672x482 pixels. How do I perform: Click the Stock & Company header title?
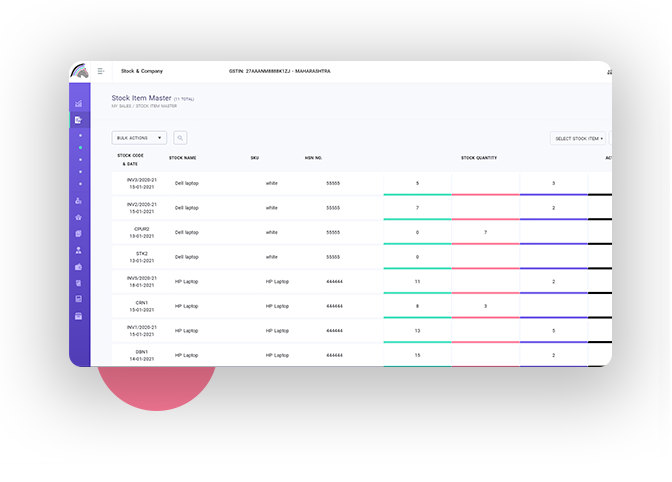pyautogui.click(x=142, y=71)
